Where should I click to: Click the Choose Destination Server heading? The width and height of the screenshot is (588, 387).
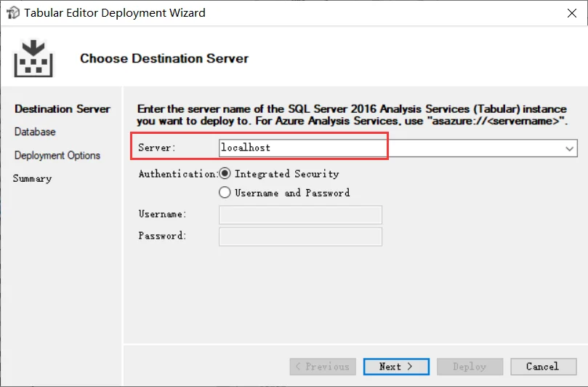pyautogui.click(x=164, y=58)
